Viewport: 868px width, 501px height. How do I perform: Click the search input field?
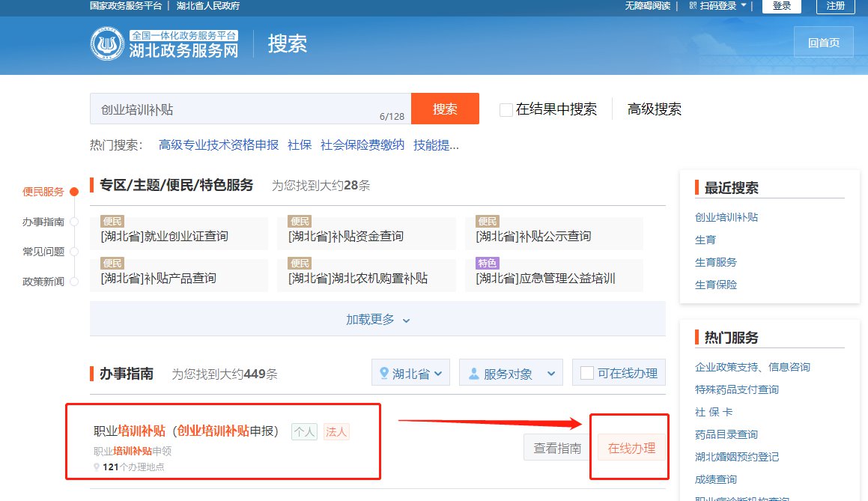click(240, 109)
